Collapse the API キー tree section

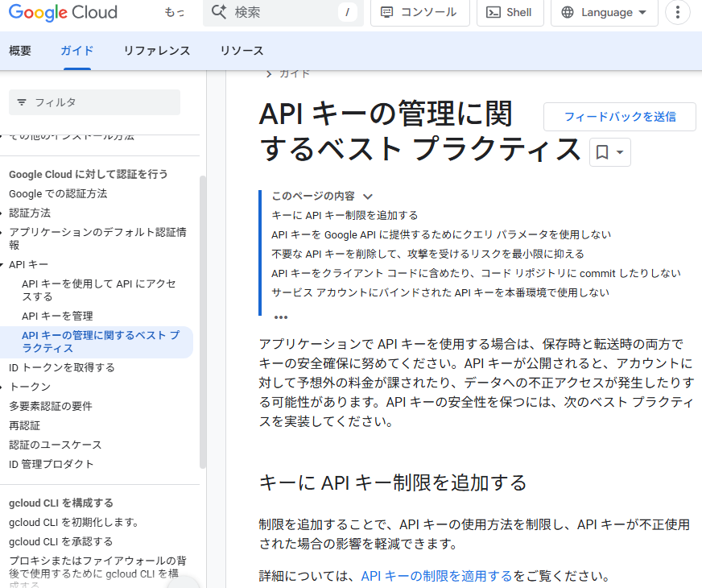2,265
